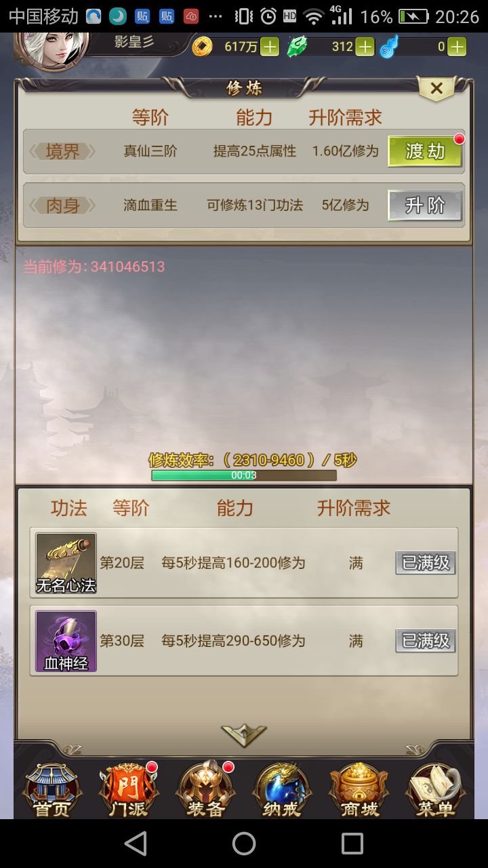Screen dimensions: 488x868
Task: Select the 境界 realm row label
Action: [62, 151]
